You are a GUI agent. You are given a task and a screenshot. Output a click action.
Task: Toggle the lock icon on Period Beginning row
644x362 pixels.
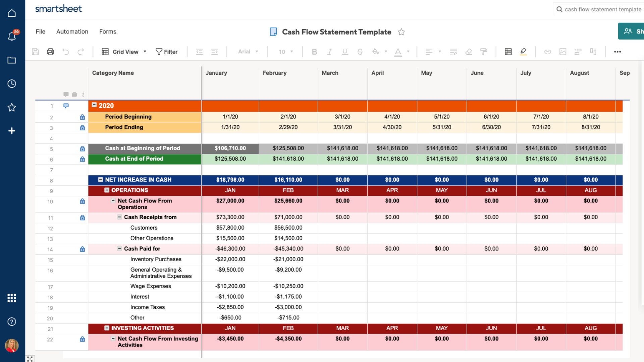(82, 117)
